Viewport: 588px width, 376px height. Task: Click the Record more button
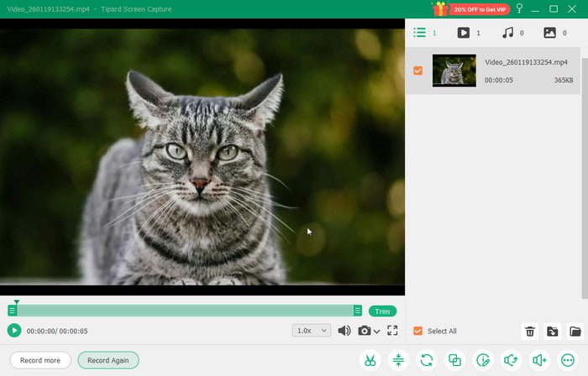pos(40,360)
